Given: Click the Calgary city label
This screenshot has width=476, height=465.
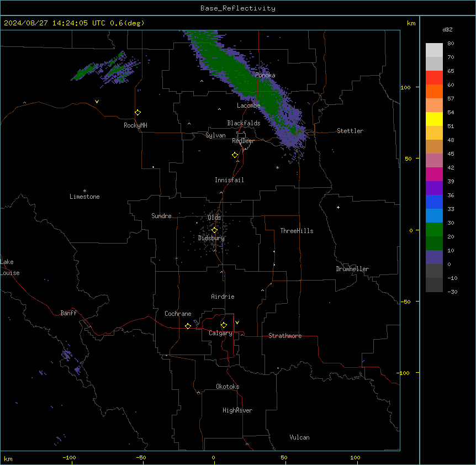Looking at the screenshot, I should point(220,333).
